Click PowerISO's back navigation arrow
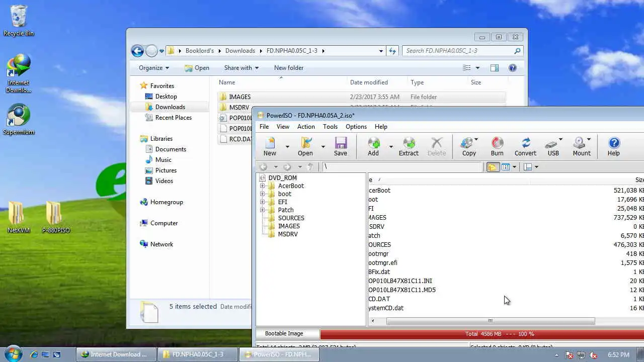The width and height of the screenshot is (644, 362). click(x=263, y=167)
